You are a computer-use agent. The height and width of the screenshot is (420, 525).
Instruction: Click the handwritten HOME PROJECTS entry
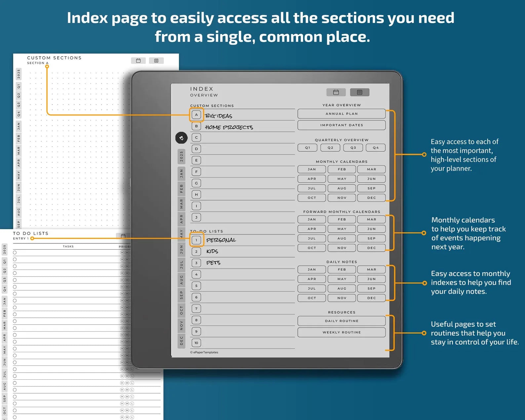pyautogui.click(x=229, y=127)
